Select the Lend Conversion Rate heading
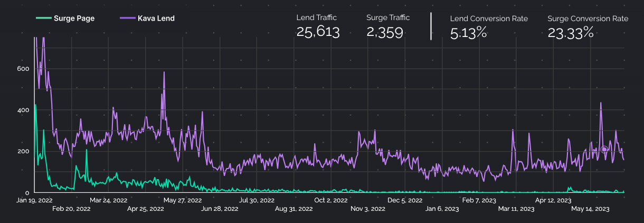This screenshot has height=223, width=644. (x=489, y=18)
